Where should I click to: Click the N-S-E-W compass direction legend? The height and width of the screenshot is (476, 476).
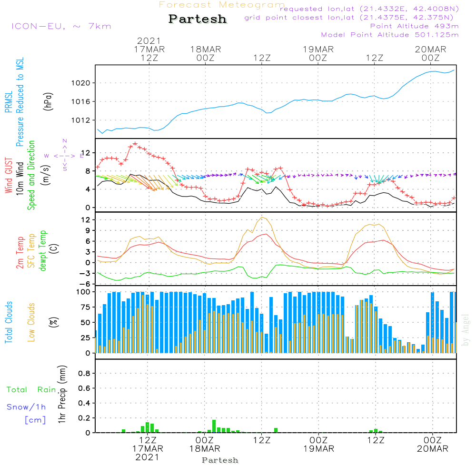point(64,156)
